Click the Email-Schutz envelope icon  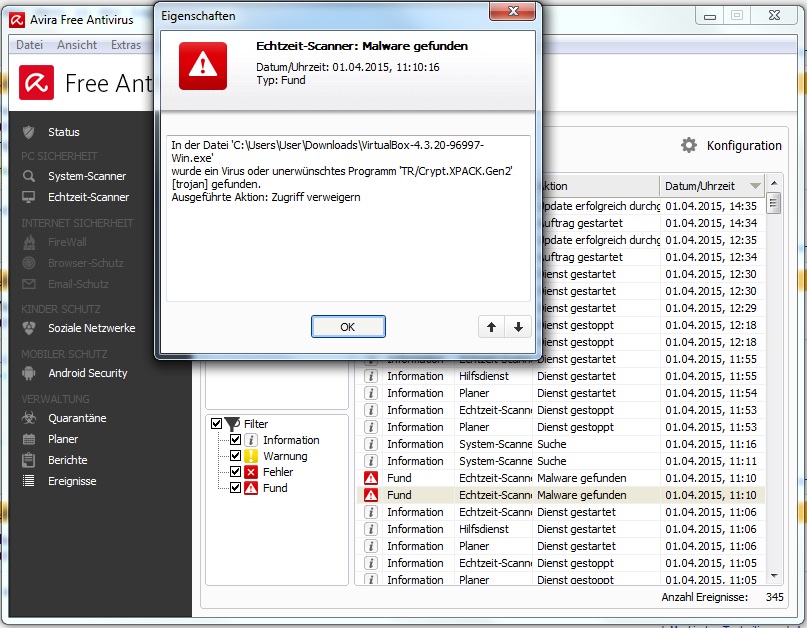29,284
